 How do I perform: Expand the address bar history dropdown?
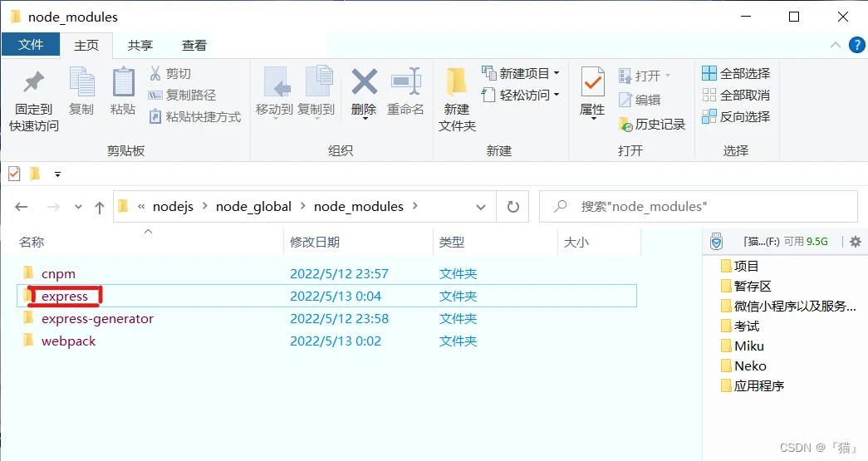481,207
